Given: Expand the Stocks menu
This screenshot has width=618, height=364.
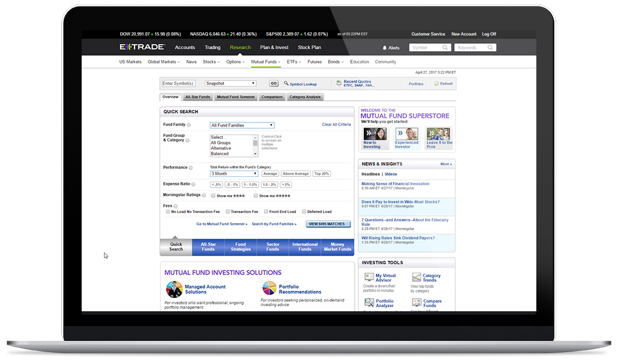Looking at the screenshot, I should (211, 62).
